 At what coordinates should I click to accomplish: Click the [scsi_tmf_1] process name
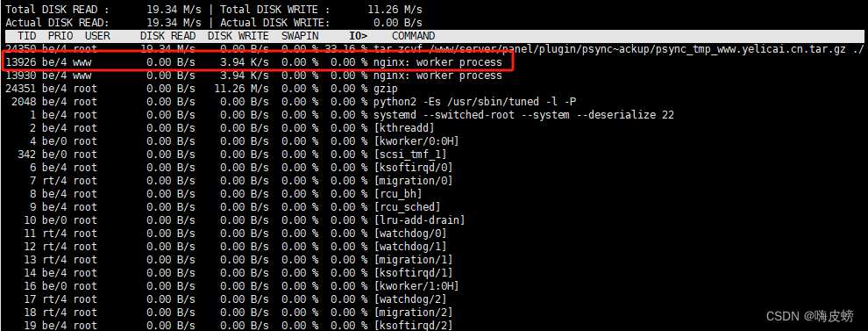(410, 155)
